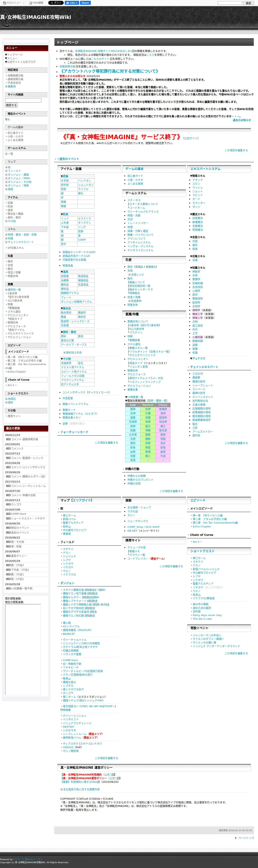Expand 原料別入手先 in アイテム・装備 panel
The image size is (258, 868).
pyautogui.click(x=65, y=352)
